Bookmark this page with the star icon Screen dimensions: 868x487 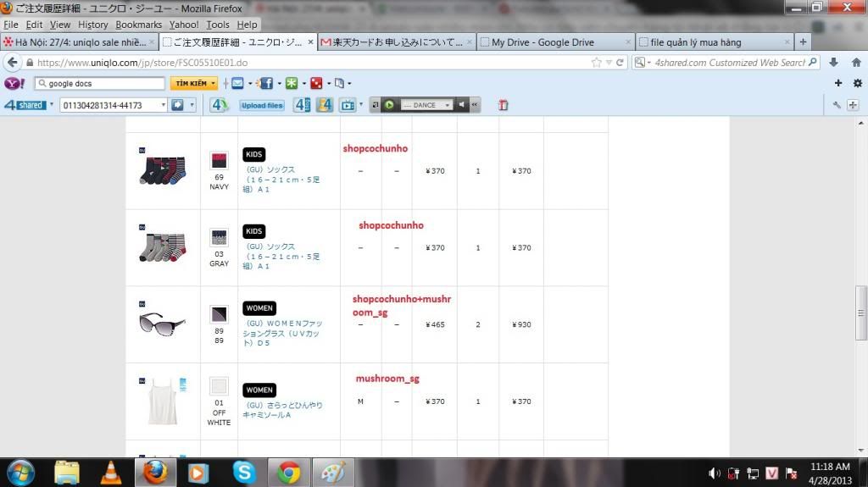pyautogui.click(x=597, y=63)
